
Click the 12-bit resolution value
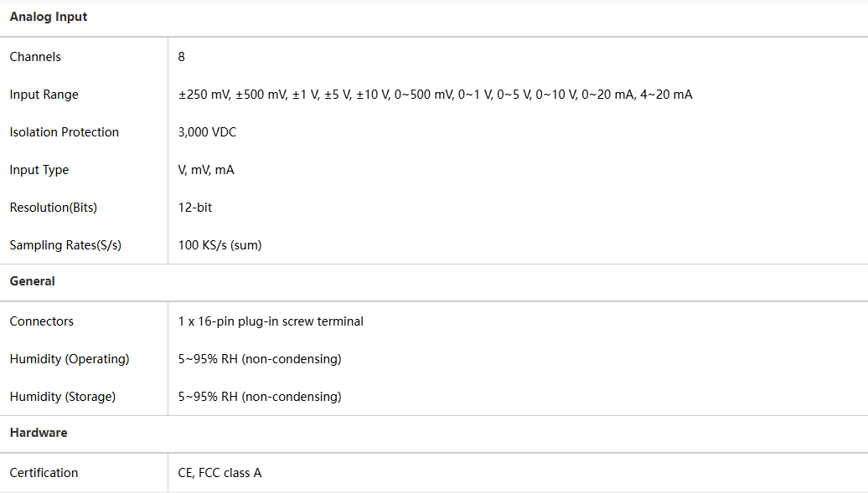click(x=195, y=208)
